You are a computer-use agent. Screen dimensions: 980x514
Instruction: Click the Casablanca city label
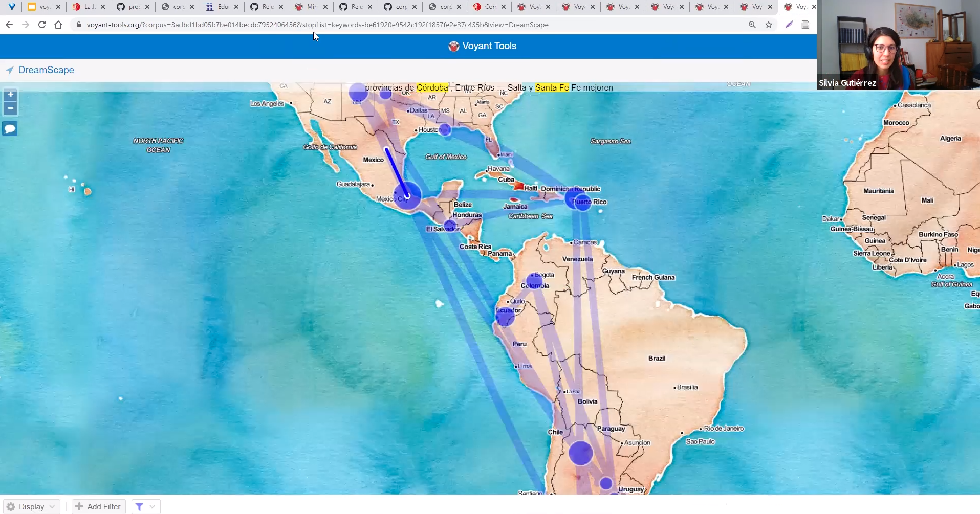(914, 105)
